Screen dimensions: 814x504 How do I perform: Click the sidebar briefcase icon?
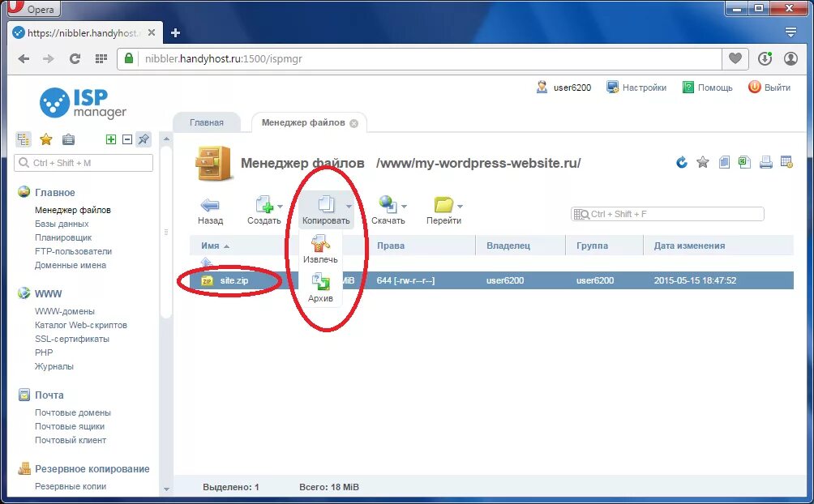click(x=68, y=139)
